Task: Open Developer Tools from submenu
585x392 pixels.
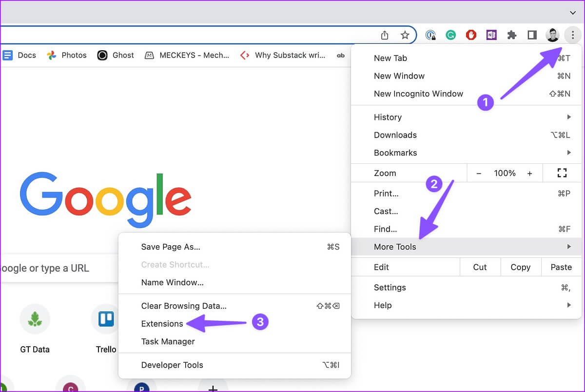Action: tap(234, 365)
